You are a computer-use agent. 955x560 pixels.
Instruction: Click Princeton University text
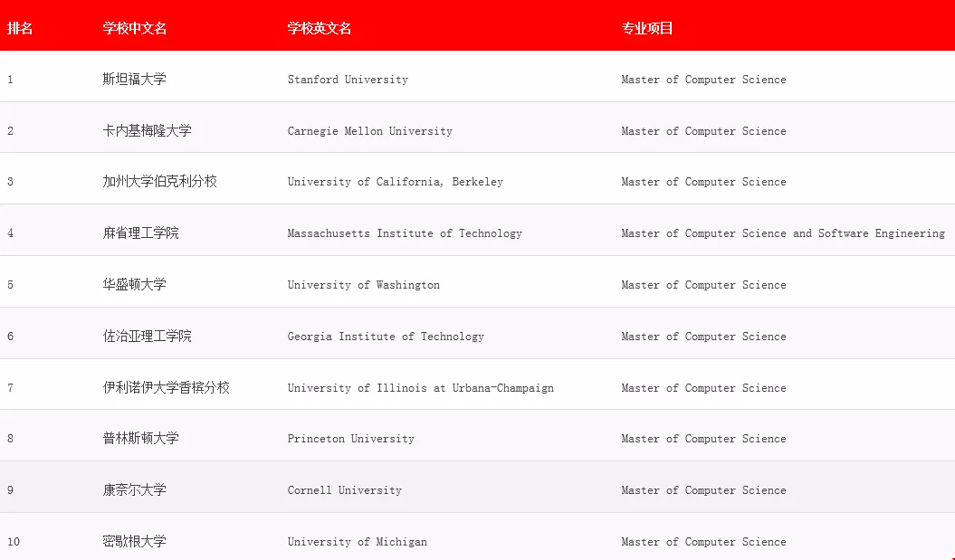tap(351, 438)
